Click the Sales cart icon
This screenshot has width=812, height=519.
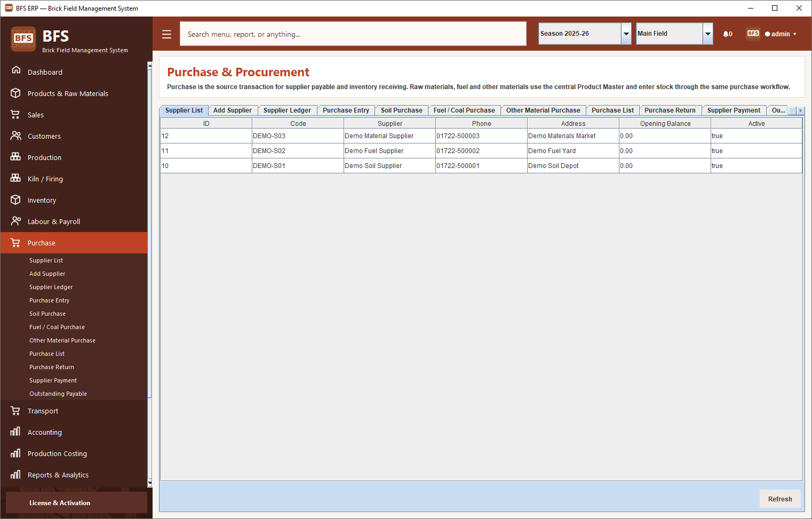(15, 114)
